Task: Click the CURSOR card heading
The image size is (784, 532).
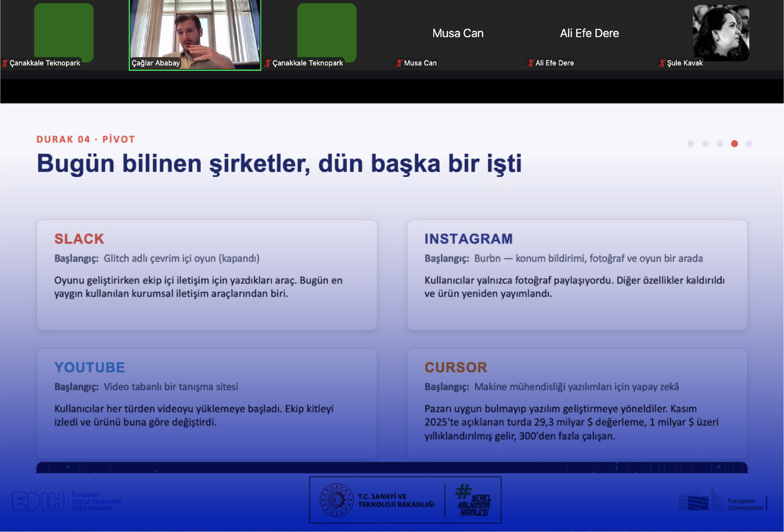Action: (456, 367)
